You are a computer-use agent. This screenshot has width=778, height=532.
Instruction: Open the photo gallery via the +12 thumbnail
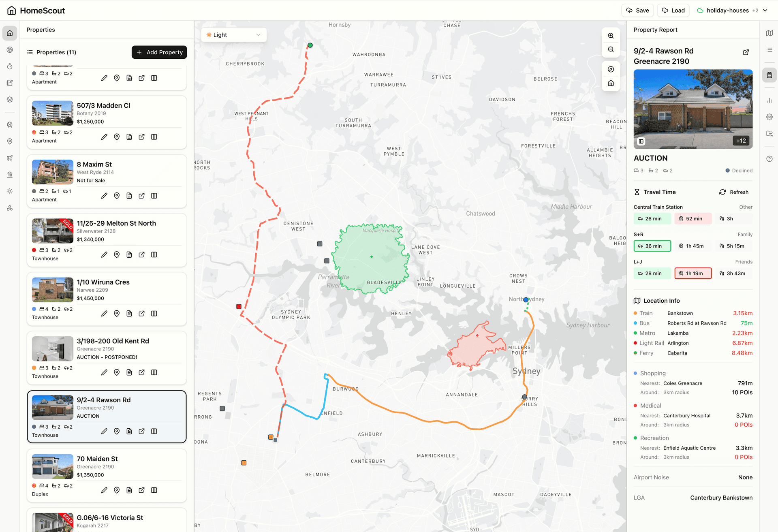[741, 141]
